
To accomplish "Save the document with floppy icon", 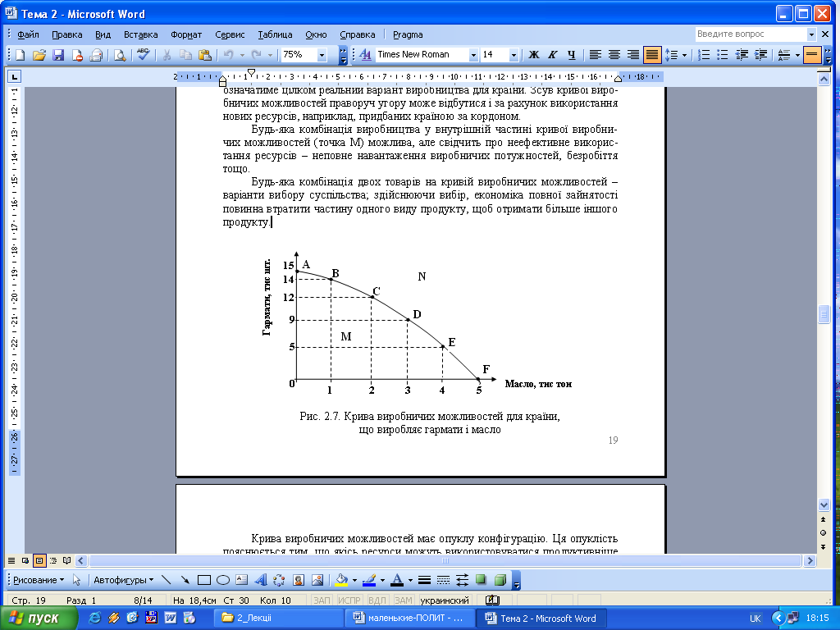I will click(58, 55).
